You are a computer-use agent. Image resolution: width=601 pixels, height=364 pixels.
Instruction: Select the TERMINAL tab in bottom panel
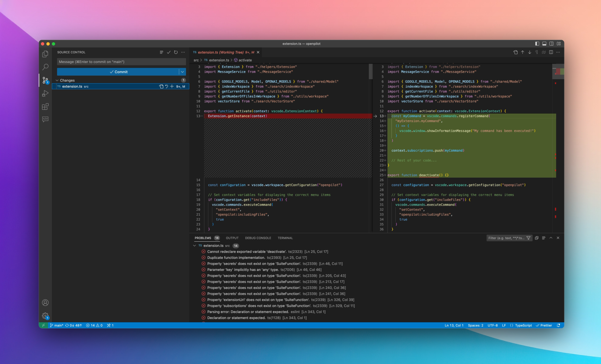pos(285,238)
